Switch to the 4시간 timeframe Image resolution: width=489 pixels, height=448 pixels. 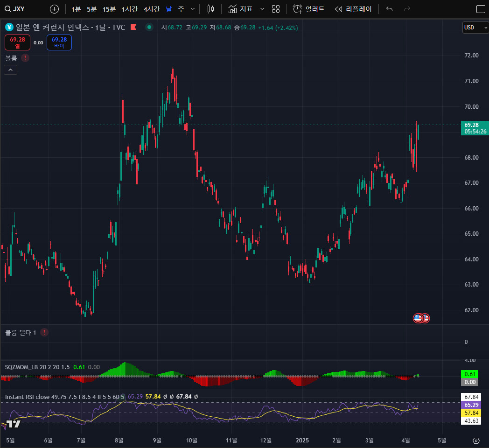(x=151, y=9)
